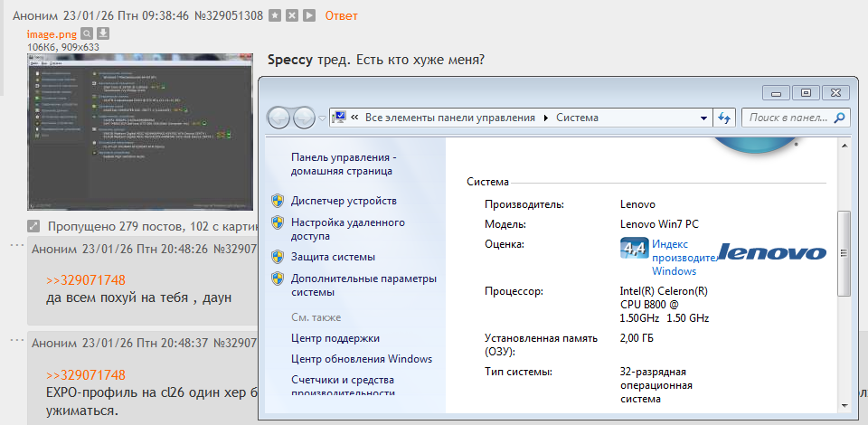Follow >>329071748 link in да всем post
The height and width of the screenshot is (425, 868).
coord(86,279)
